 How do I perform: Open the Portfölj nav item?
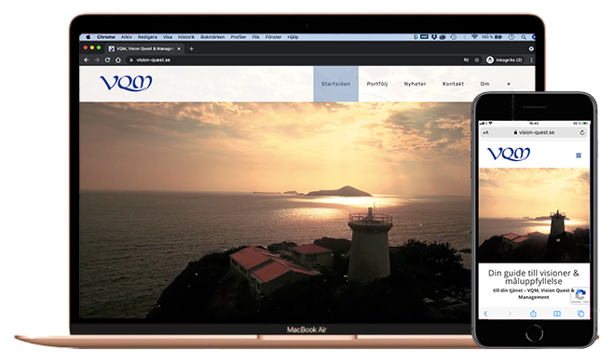pyautogui.click(x=377, y=84)
